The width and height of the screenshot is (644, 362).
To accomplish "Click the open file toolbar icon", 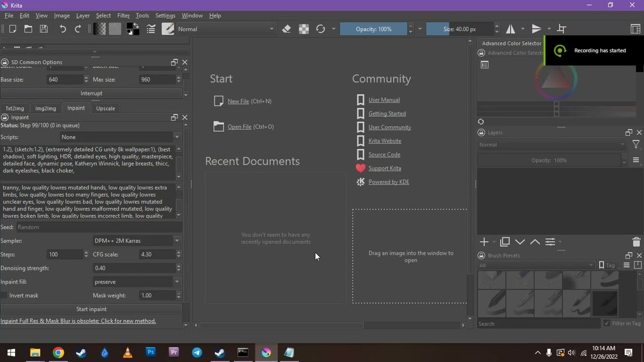I will (28, 29).
